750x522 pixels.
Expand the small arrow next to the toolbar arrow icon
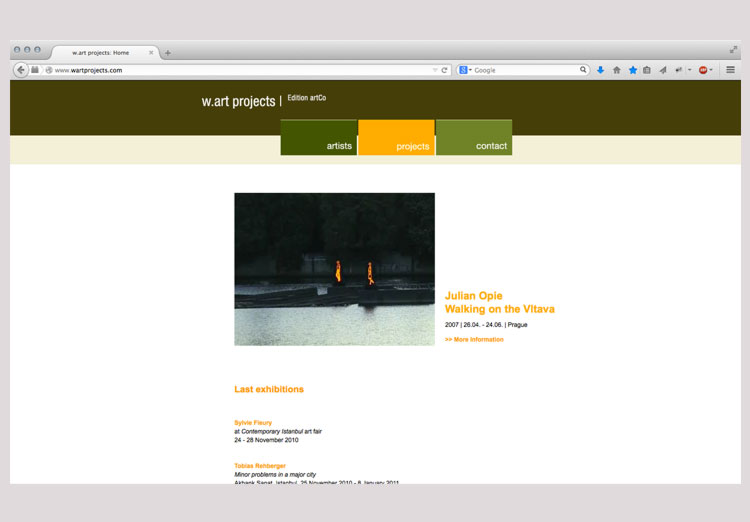coord(689,70)
